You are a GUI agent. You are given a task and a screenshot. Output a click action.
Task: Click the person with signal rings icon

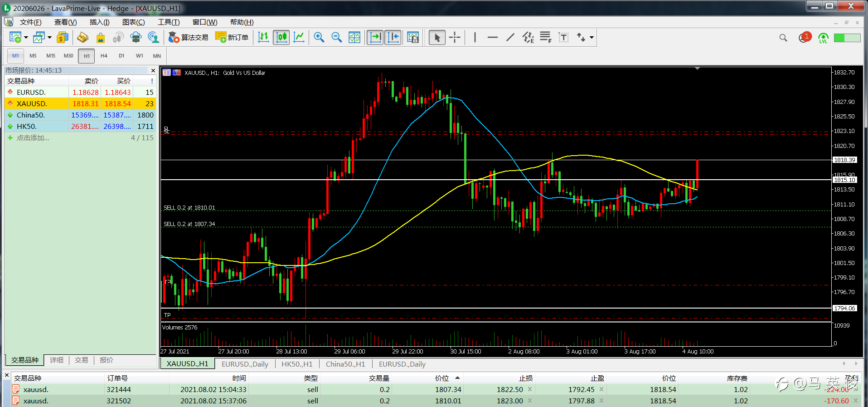154,38
